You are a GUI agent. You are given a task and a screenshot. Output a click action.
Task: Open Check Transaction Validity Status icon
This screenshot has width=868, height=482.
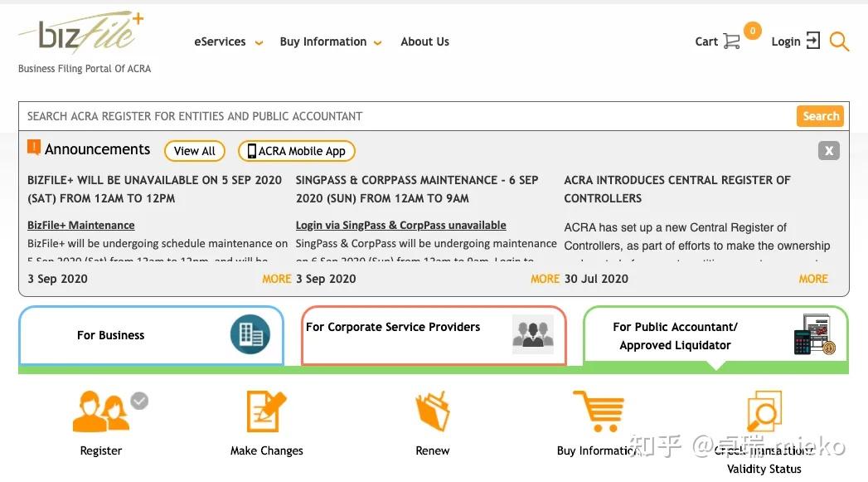coord(764,411)
